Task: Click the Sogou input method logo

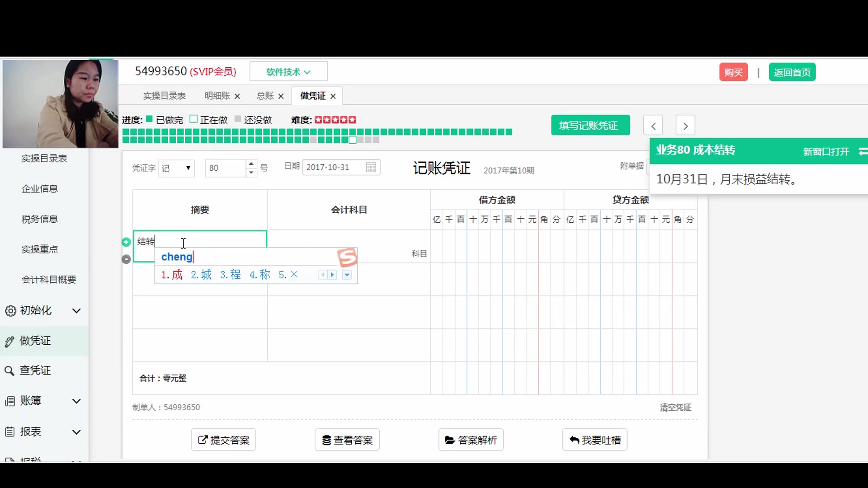Action: click(347, 258)
